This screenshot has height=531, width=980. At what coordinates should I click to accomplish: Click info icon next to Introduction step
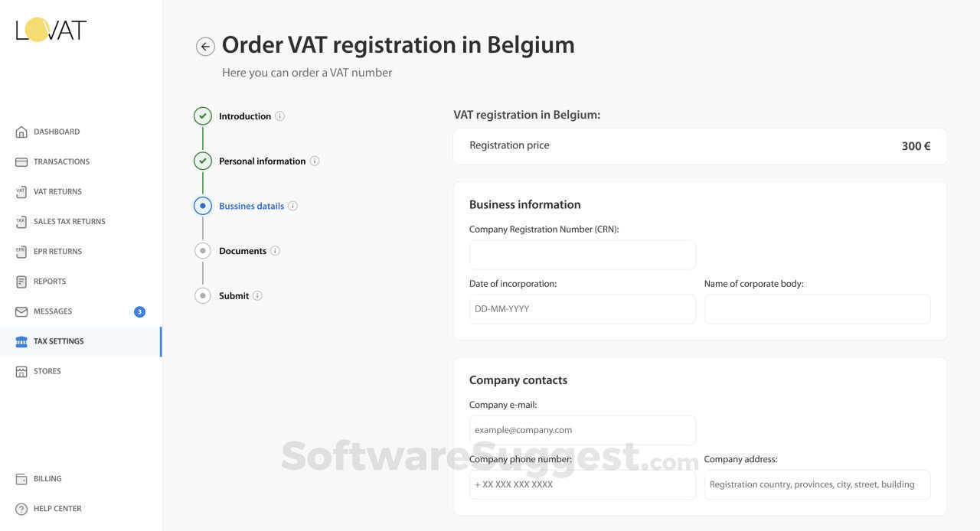(280, 116)
